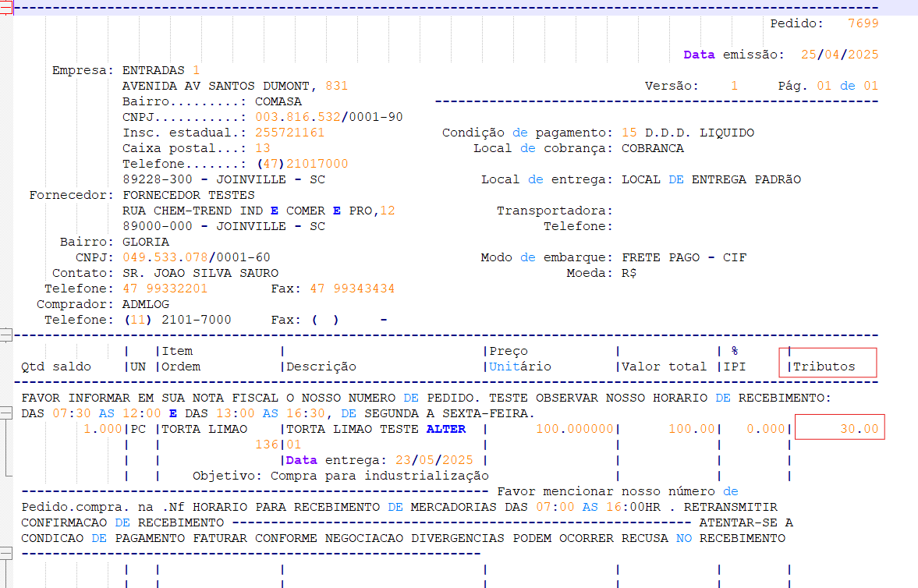Click the Caixa postal value 13
918x588 pixels.
click(262, 148)
